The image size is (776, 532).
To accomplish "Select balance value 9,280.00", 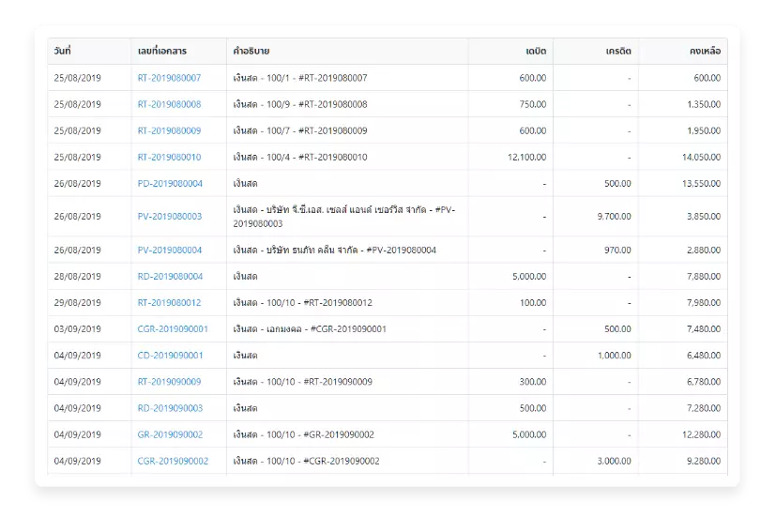I will 704,461.
